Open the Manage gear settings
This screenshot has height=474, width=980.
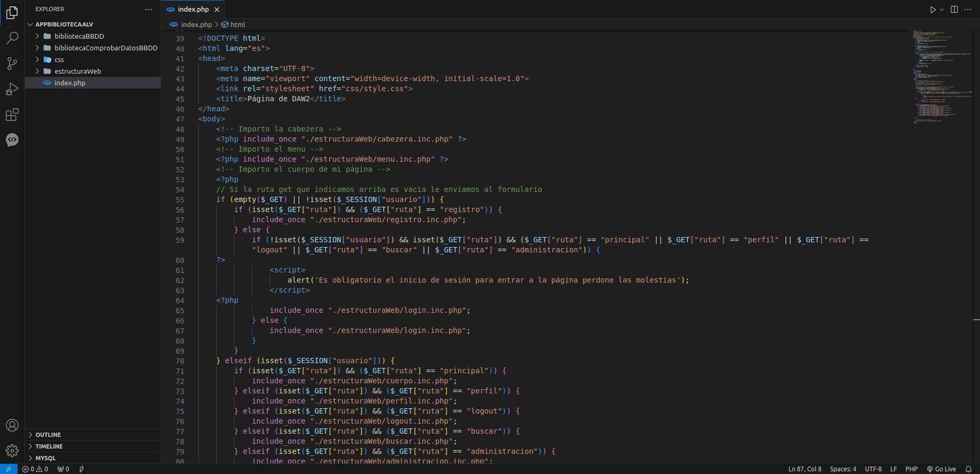[x=12, y=451]
